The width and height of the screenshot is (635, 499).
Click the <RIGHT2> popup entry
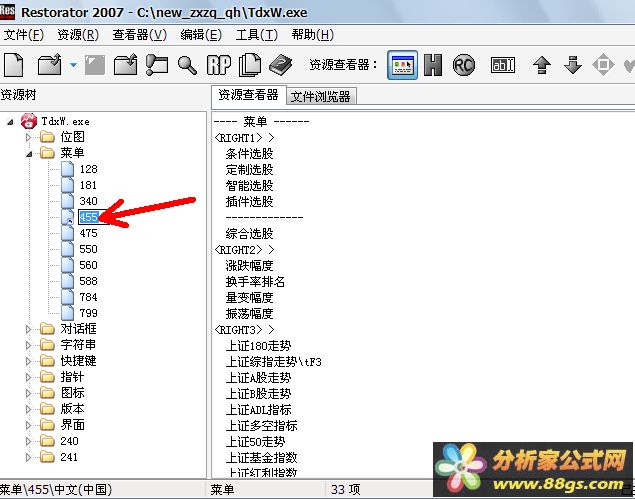(x=244, y=250)
